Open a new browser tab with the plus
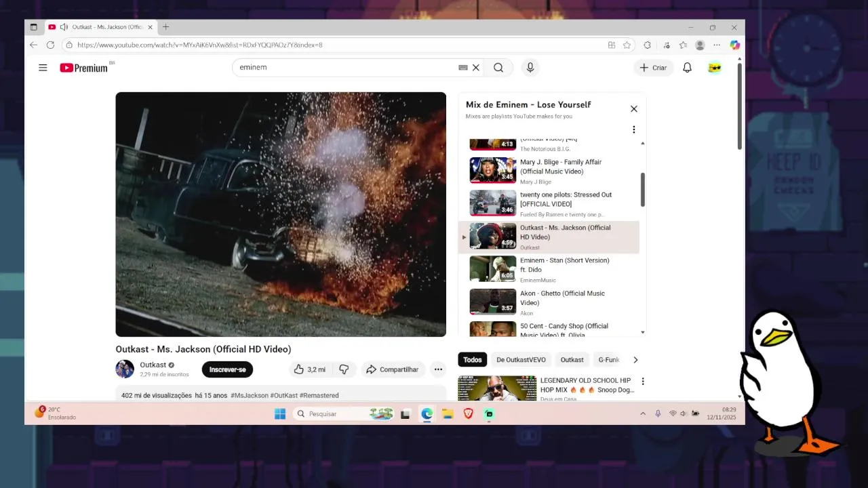The height and width of the screenshot is (488, 868). pyautogui.click(x=165, y=27)
